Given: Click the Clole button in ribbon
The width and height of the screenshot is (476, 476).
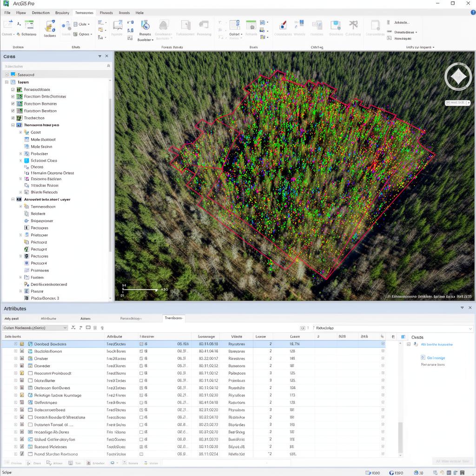Looking at the screenshot, I should click(x=82, y=24).
